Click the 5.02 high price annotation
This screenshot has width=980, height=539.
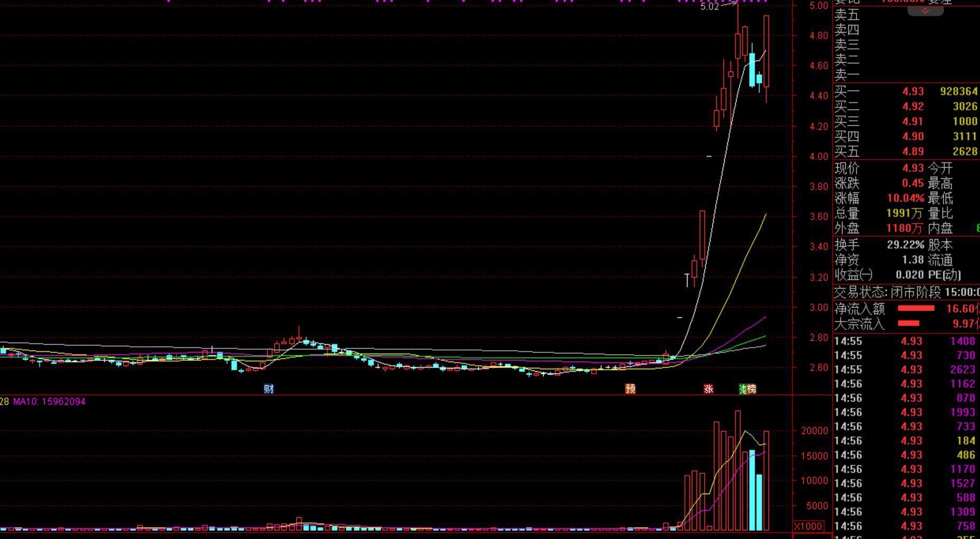(710, 7)
